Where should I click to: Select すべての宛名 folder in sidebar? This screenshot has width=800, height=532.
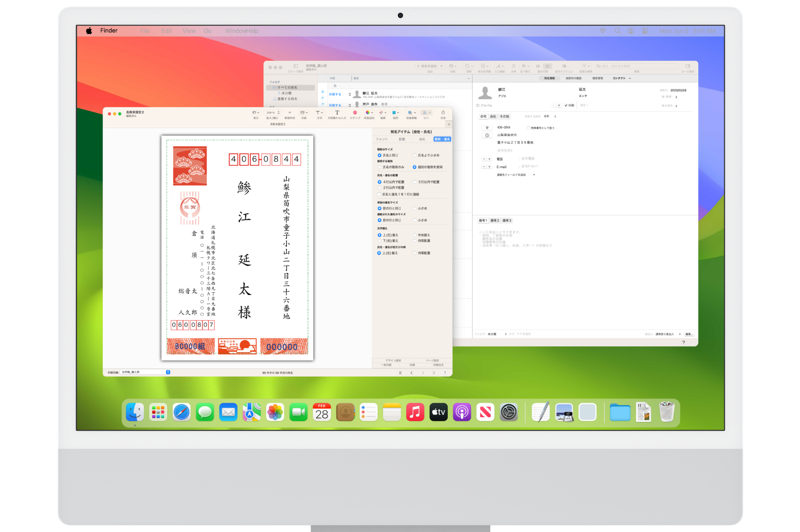click(291, 88)
